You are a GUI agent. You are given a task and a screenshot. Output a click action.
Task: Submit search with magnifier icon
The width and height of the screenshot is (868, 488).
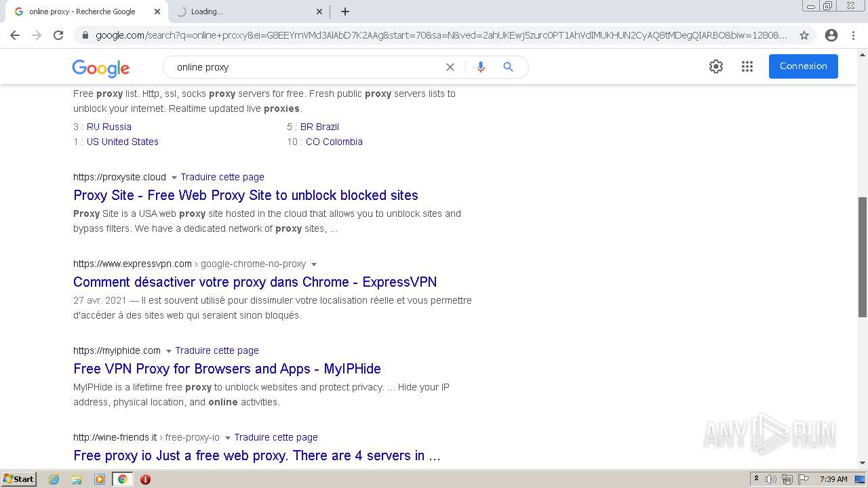[x=508, y=67]
